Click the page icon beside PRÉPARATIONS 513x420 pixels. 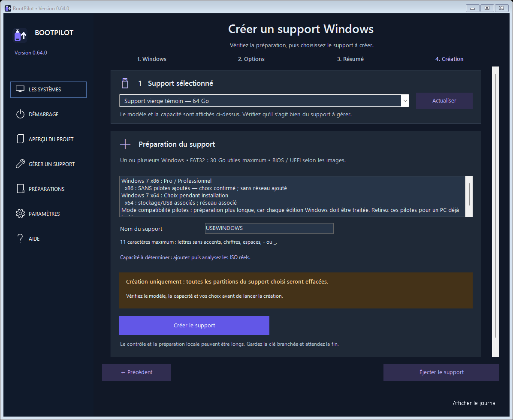[x=20, y=189]
